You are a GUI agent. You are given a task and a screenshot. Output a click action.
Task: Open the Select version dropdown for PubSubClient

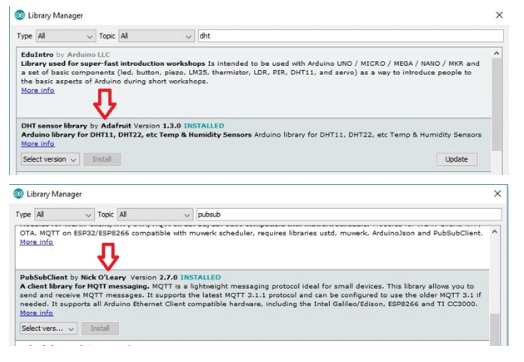48,329
